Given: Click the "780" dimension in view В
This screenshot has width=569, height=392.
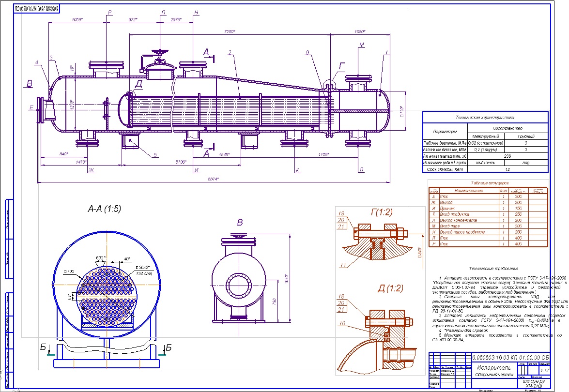Looking at the screenshot, I should tap(275, 302).
